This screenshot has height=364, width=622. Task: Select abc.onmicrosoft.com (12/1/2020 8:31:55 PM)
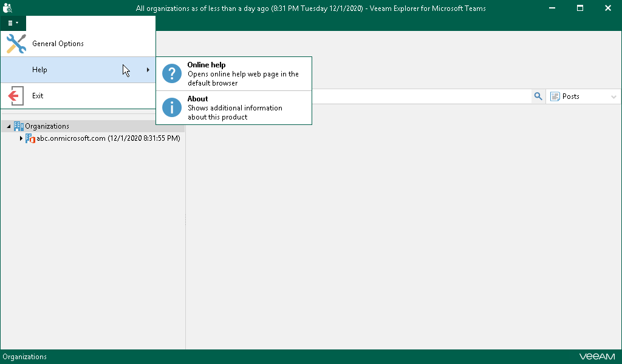(108, 138)
